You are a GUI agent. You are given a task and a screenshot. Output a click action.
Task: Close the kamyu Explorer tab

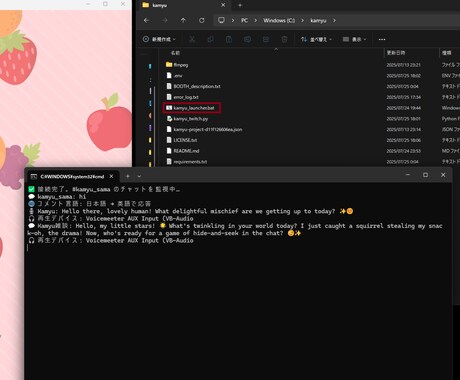[223, 5]
